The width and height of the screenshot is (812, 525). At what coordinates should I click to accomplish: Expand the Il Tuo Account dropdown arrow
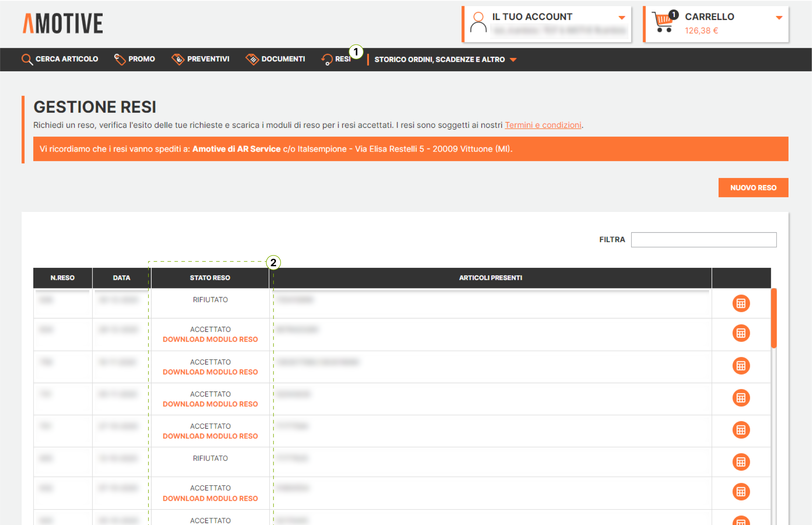click(622, 18)
